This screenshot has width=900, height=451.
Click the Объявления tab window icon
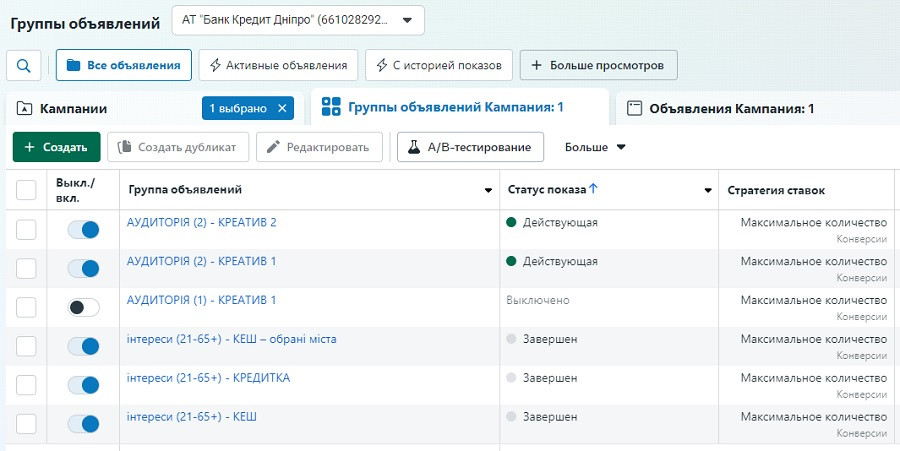(x=634, y=108)
